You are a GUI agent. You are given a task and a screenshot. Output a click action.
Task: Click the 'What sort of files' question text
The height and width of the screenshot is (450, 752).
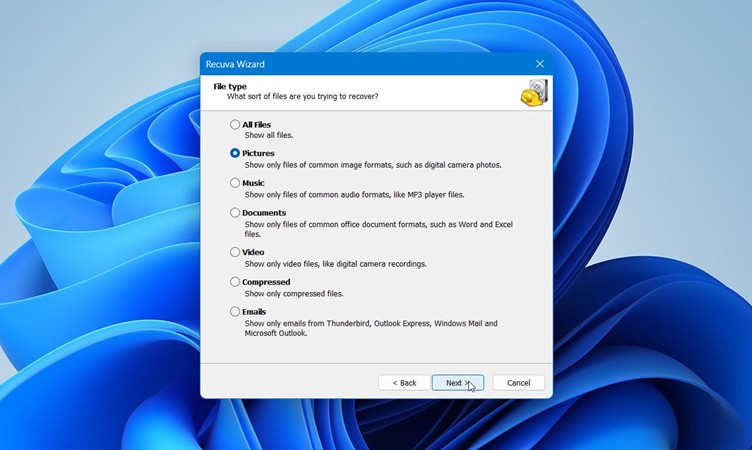[x=302, y=97]
